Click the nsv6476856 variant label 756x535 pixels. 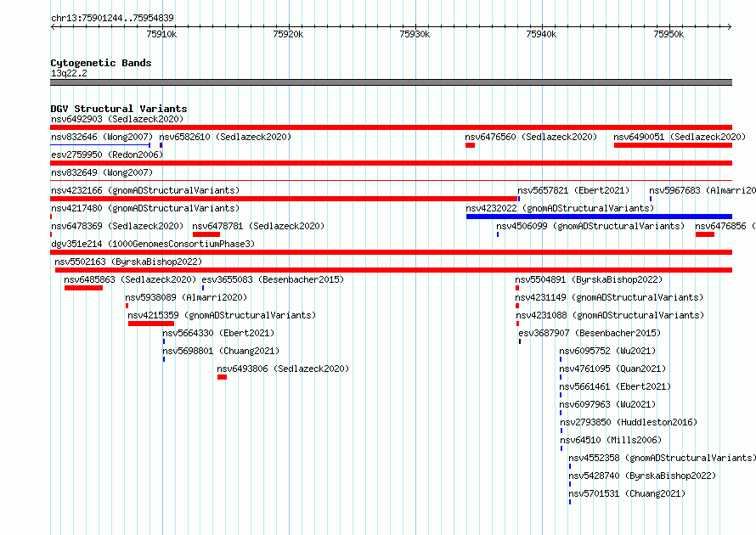[725, 226]
